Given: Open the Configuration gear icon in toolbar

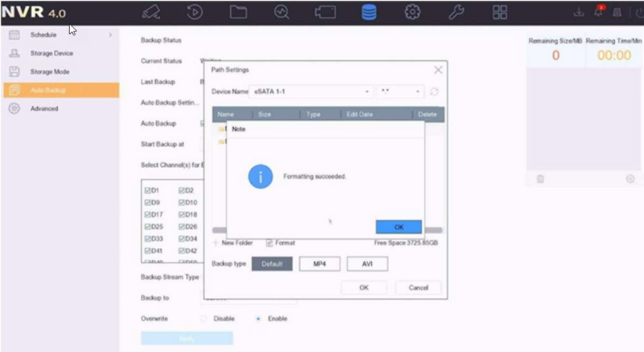Looking at the screenshot, I should point(413,12).
